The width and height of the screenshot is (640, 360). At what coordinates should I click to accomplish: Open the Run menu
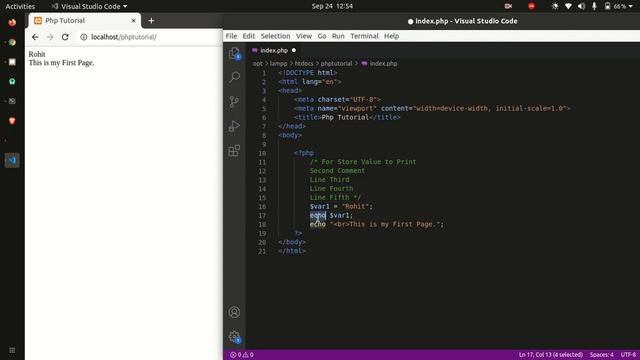point(338,36)
